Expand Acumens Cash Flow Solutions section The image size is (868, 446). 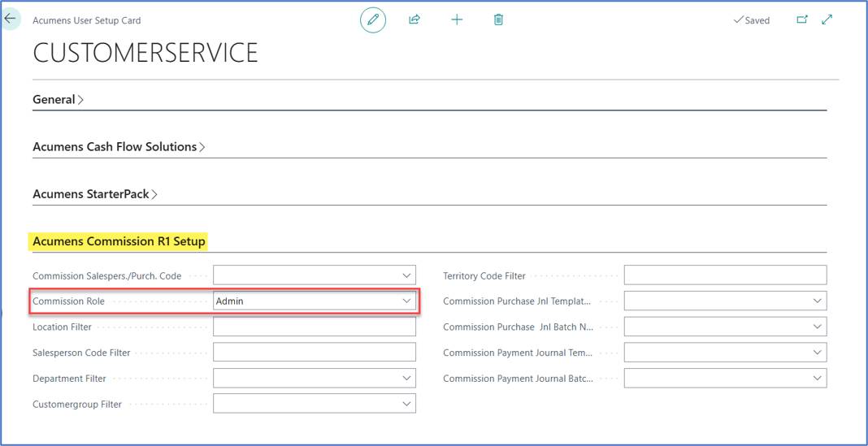tap(119, 147)
